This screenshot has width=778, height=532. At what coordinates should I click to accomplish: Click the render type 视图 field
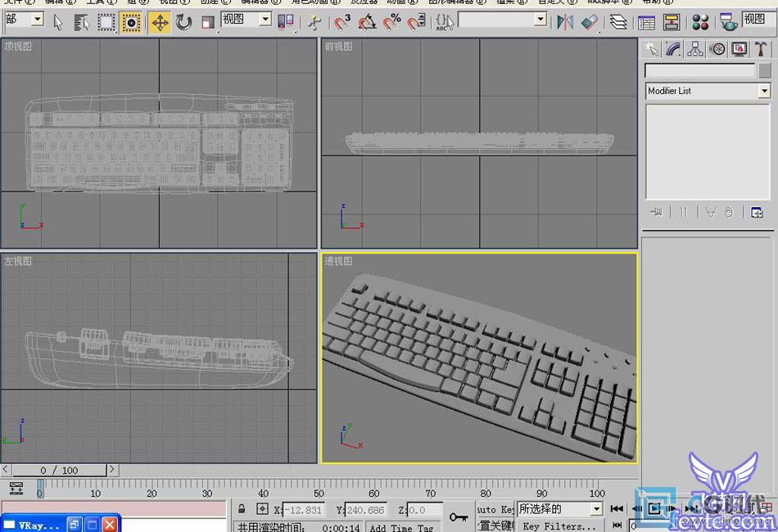click(x=758, y=20)
